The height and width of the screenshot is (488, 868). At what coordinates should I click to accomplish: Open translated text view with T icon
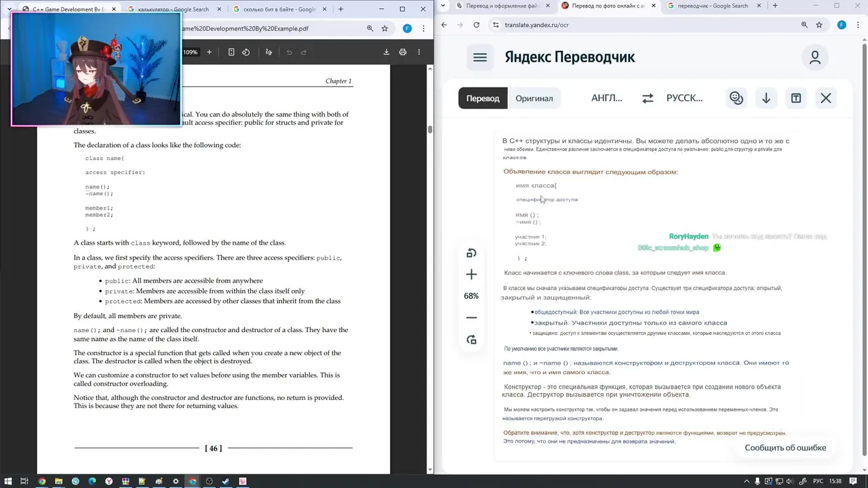pyautogui.click(x=796, y=98)
